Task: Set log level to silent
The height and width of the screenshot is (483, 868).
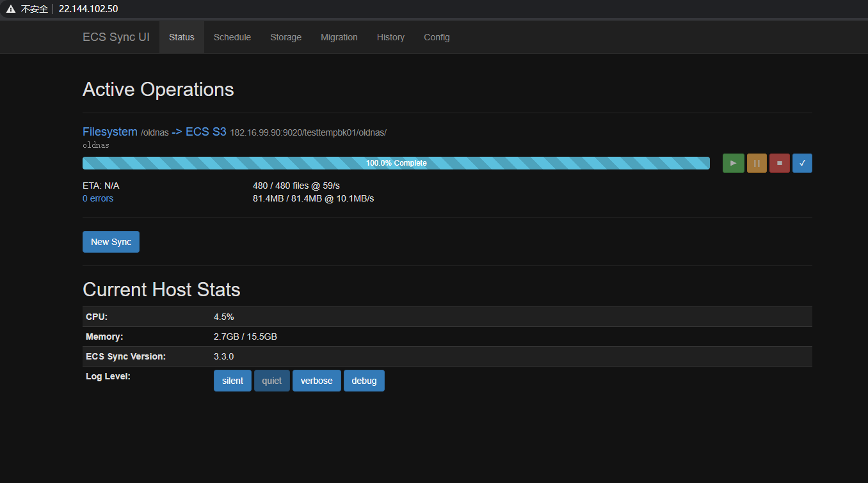Action: coord(232,381)
